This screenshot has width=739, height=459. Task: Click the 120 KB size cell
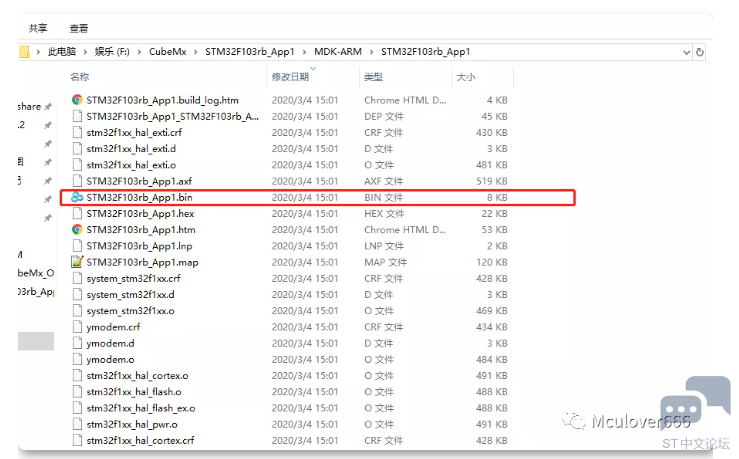click(492, 262)
